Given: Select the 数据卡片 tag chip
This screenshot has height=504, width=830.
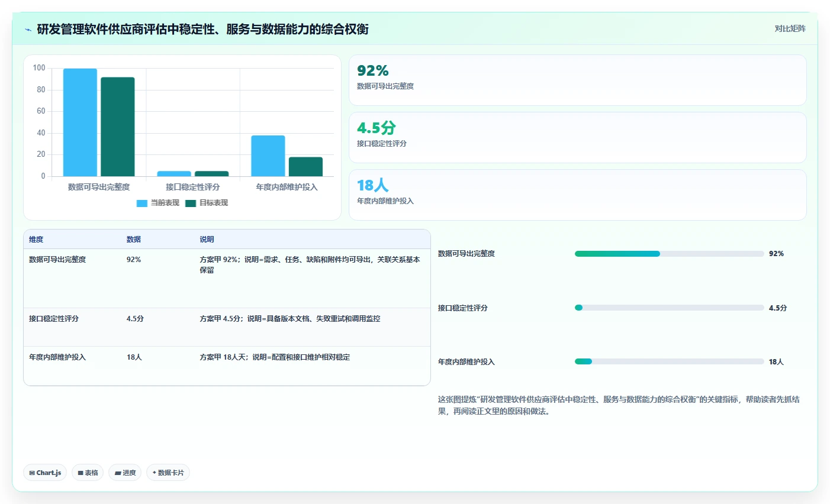Looking at the screenshot, I should [x=168, y=473].
